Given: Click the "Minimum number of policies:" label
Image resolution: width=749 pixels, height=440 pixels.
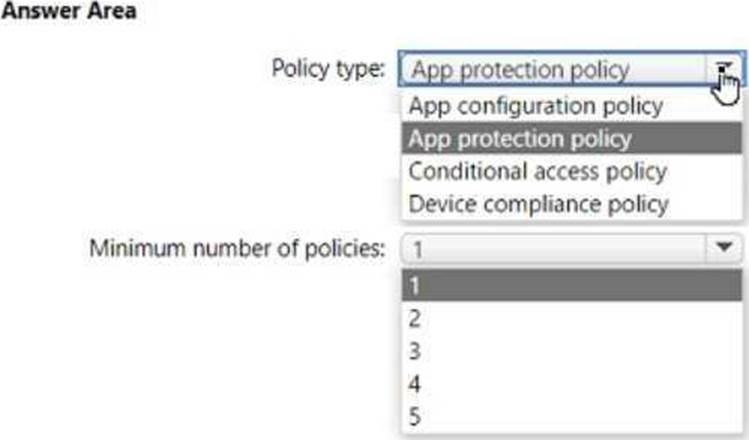Looking at the screenshot, I should 238,248.
